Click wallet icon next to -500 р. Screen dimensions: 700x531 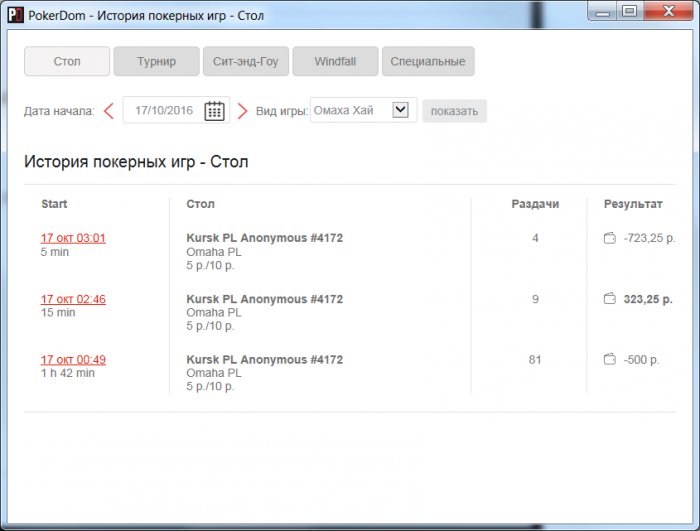pos(610,360)
